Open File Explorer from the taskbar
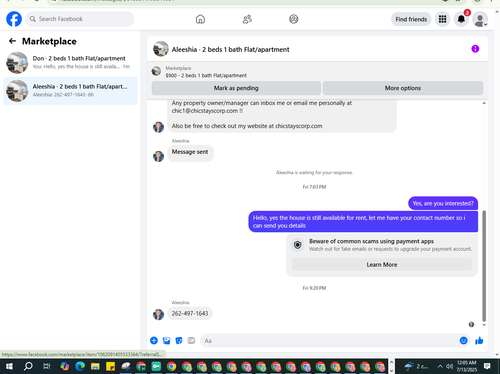Screen dimensions: 500x374 tap(95, 367)
